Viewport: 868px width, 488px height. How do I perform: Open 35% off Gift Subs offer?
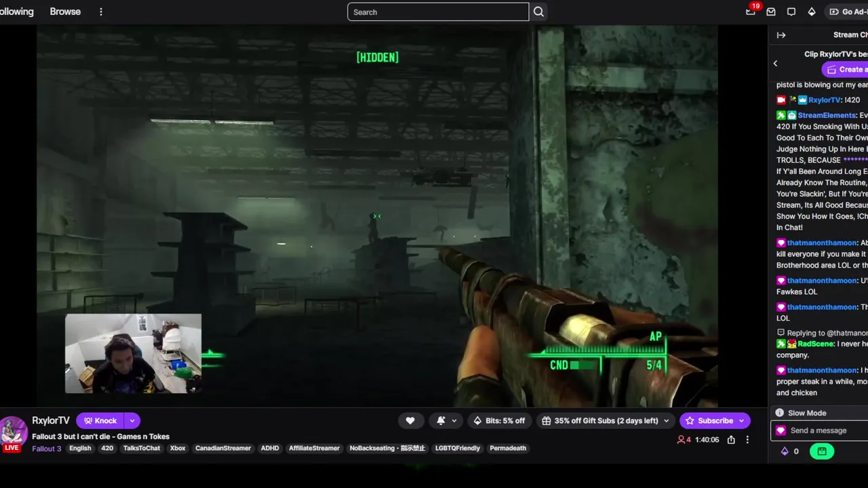click(x=599, y=421)
